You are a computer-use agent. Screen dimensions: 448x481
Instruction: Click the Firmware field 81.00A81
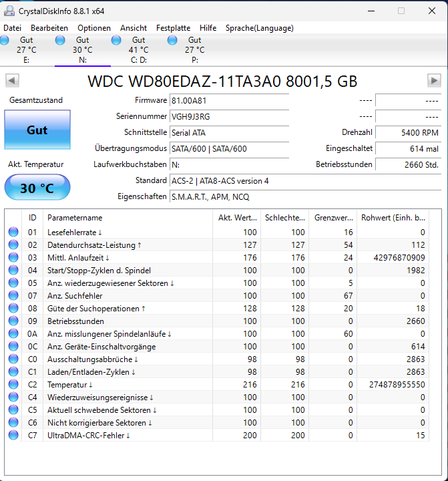229,101
